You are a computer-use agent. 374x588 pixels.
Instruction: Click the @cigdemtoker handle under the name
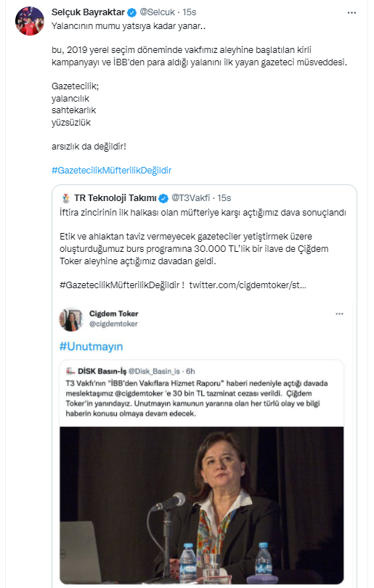(113, 324)
